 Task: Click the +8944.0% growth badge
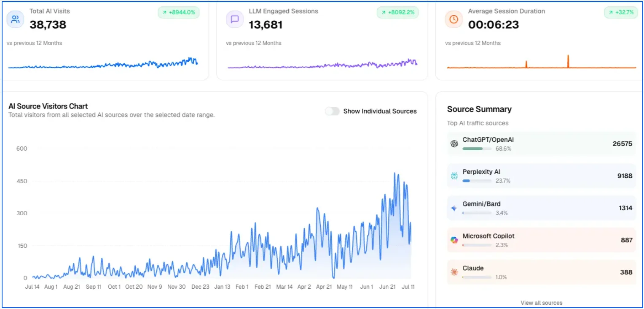179,12
